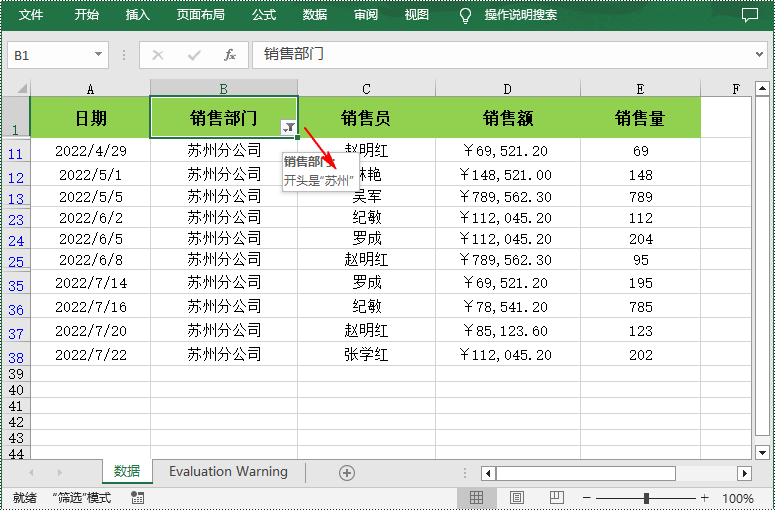Click the 日期 header cell
Image resolution: width=775 pixels, height=510 pixels.
click(90, 118)
